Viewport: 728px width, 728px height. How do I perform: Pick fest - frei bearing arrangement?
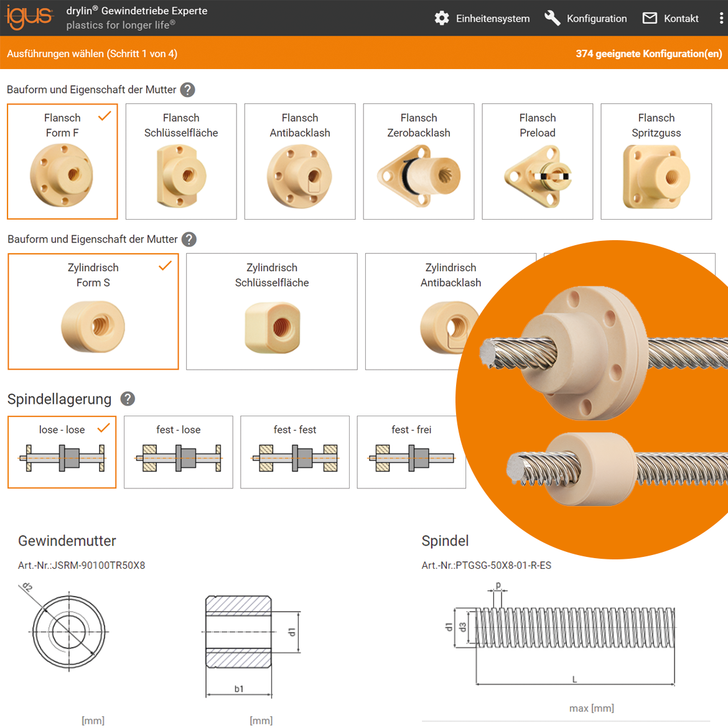tap(411, 452)
